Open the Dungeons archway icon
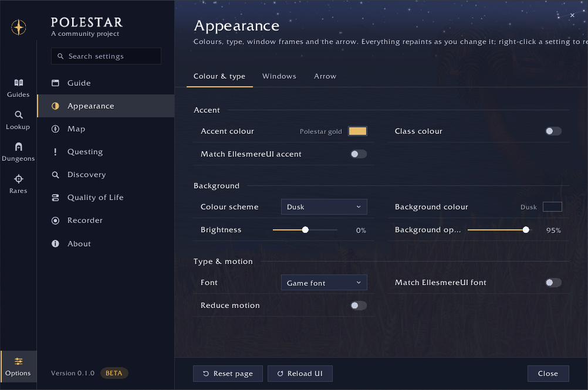This screenshot has width=588, height=390. pos(18,147)
